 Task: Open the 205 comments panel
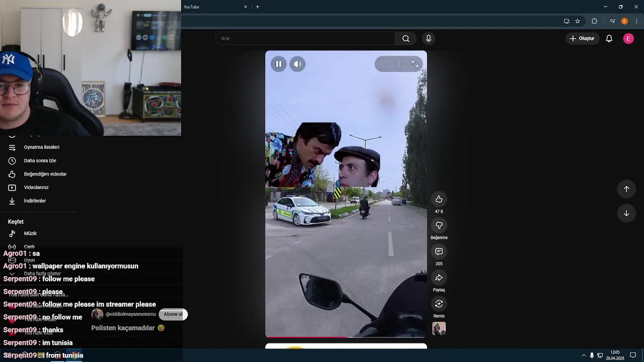click(x=439, y=251)
